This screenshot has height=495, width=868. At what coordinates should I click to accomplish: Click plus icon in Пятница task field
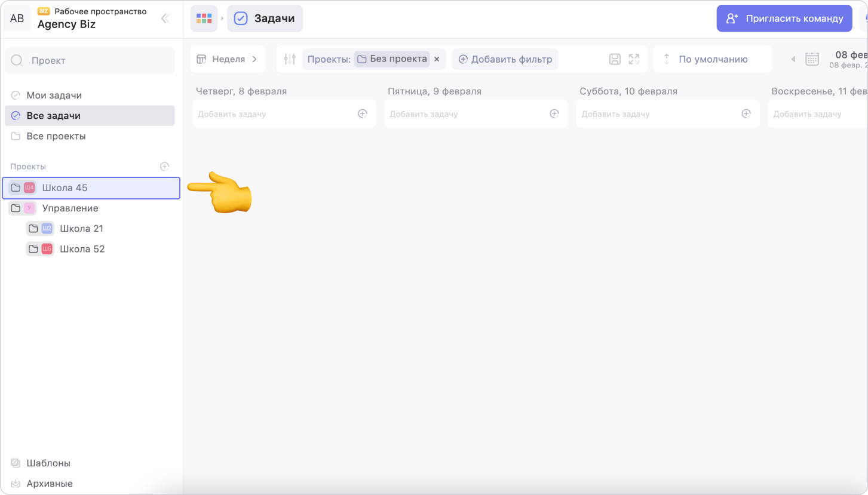pos(554,113)
